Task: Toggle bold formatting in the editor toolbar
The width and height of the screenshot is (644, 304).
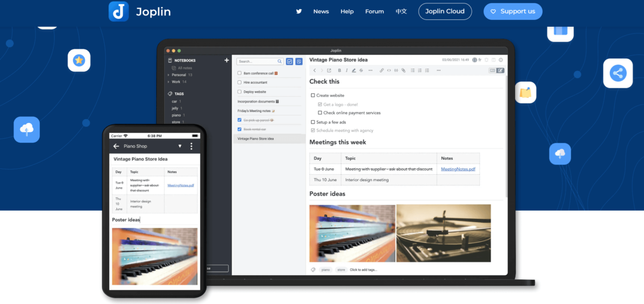Action: 339,70
